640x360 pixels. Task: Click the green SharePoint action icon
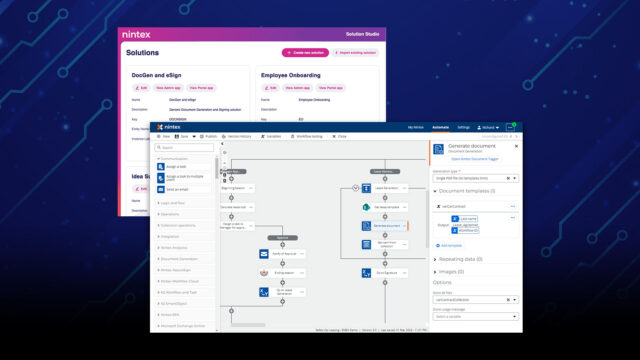tap(366, 207)
